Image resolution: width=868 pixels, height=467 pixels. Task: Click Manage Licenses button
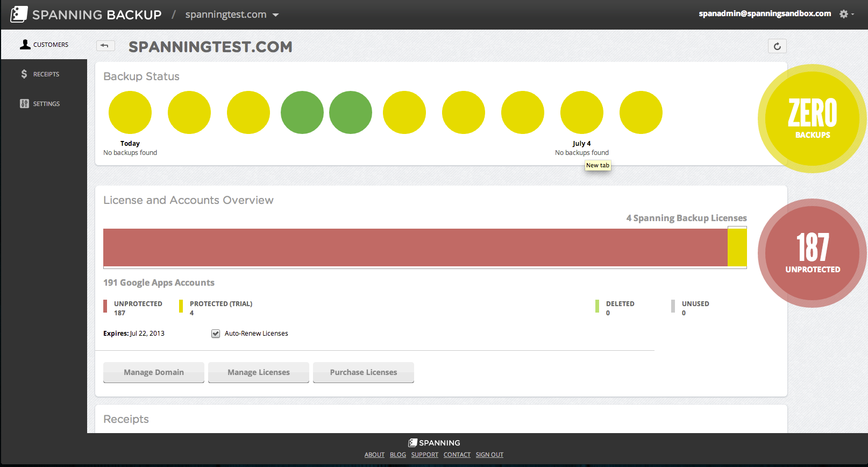259,372
